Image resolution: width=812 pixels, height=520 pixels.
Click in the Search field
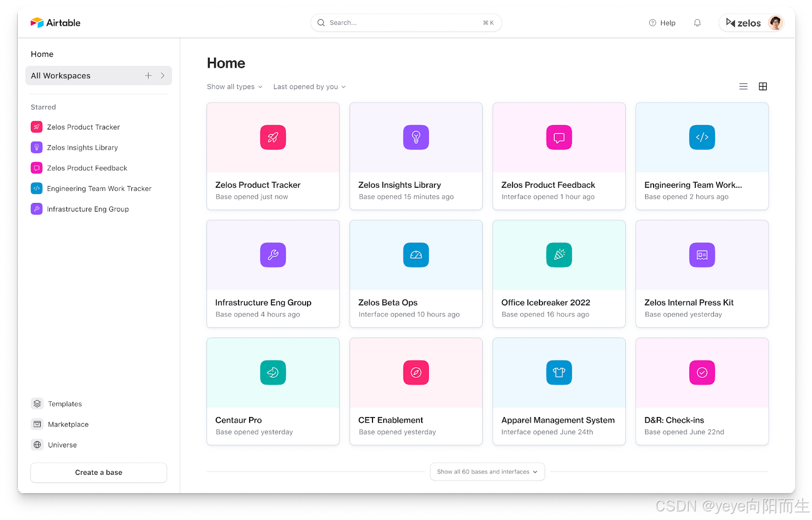406,23
